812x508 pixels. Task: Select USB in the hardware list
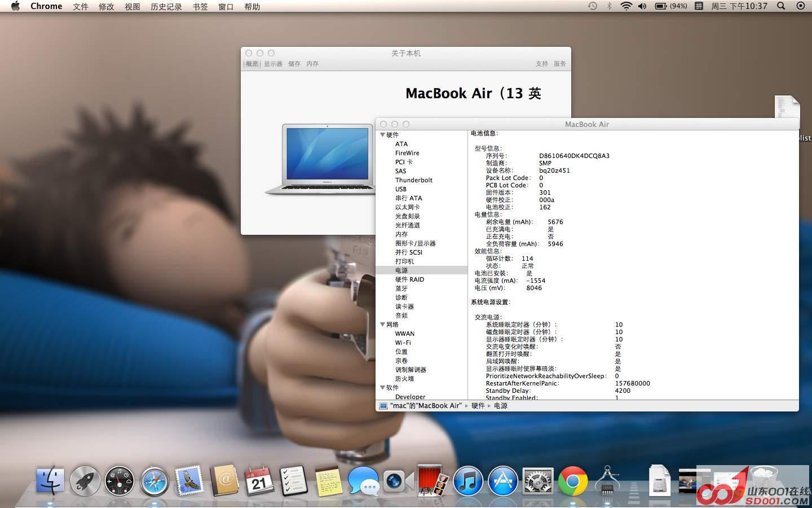[401, 189]
